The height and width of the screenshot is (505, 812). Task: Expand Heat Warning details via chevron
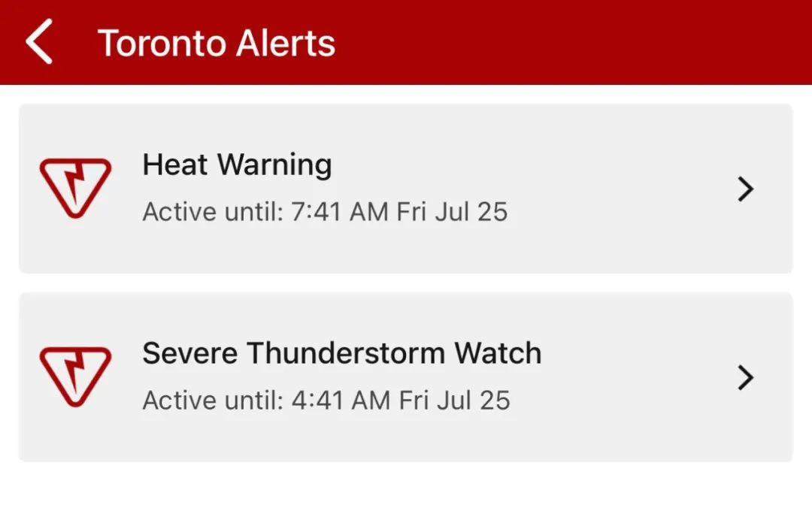click(746, 189)
